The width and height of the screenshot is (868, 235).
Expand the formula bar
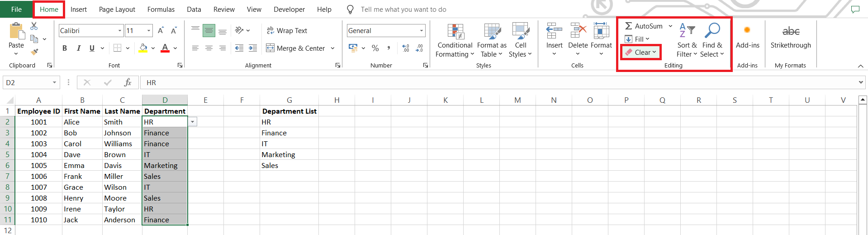coord(861,82)
